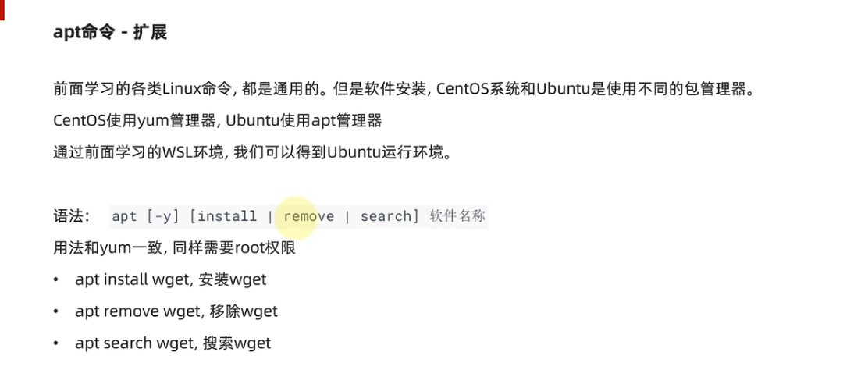Click the bullet dot before 'apt remove wget'
Image resolution: width=868 pixels, height=377 pixels.
click(56, 312)
